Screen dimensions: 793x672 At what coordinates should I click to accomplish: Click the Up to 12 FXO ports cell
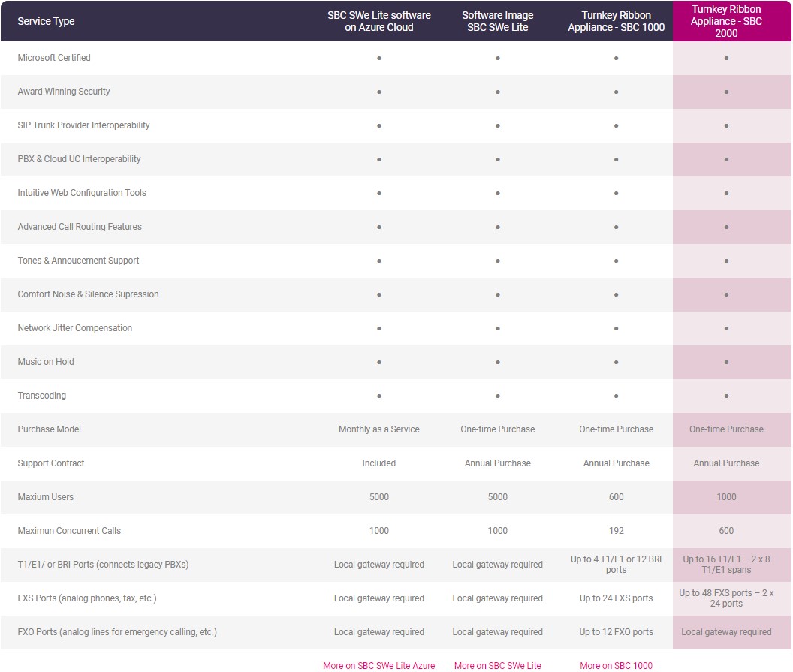(x=616, y=632)
